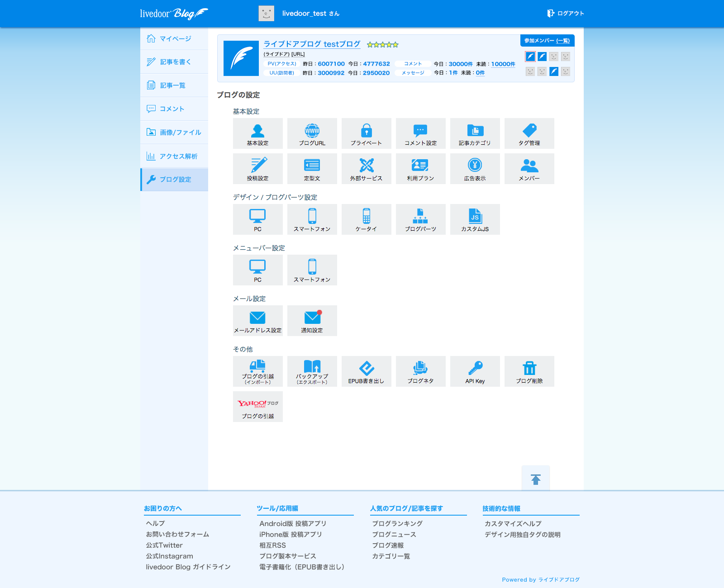Open 公式Instagram footer link
724x588 pixels.
pyautogui.click(x=169, y=556)
